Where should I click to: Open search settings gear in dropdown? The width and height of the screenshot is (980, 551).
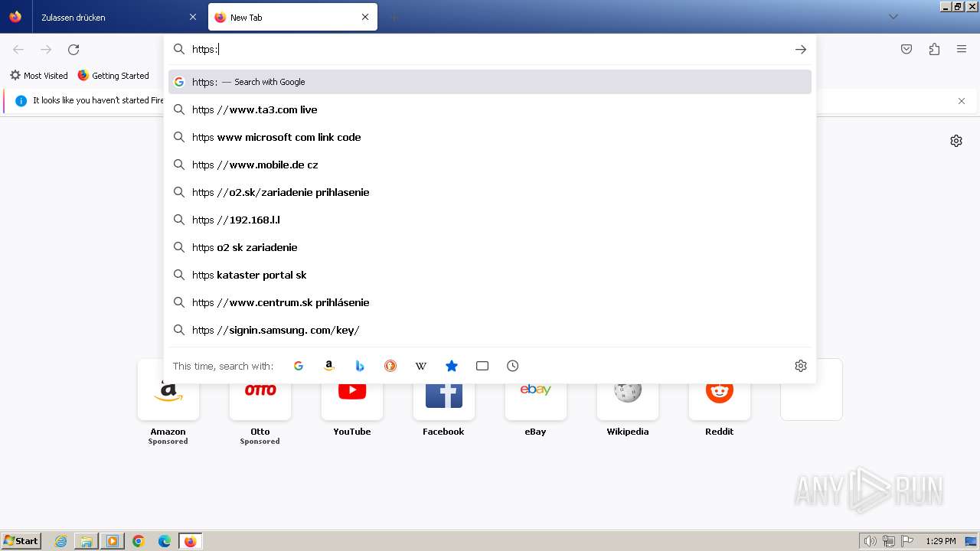(801, 366)
